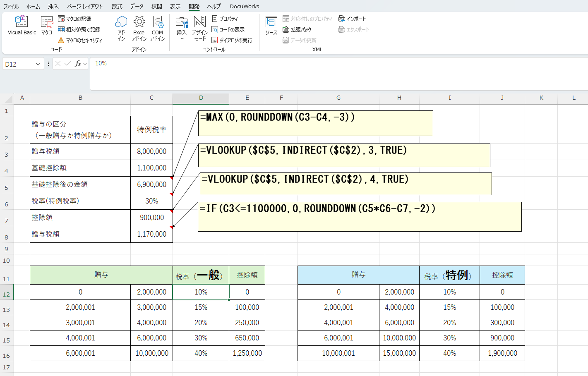The image size is (588, 376).
Task: Click the 拡張パック button
Action: [297, 29]
